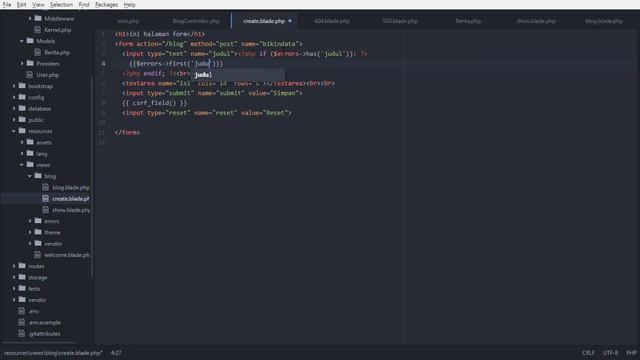Switch to the BlogController.php tab

[196, 21]
